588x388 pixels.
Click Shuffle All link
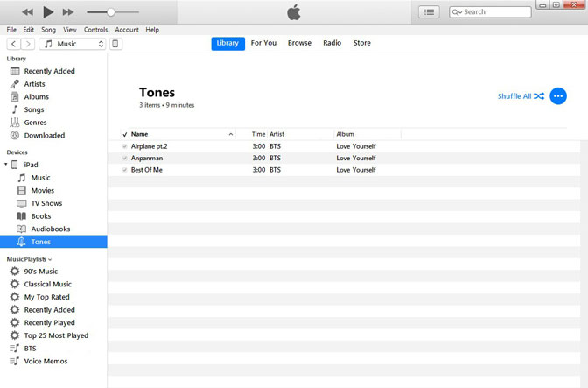[x=521, y=96]
